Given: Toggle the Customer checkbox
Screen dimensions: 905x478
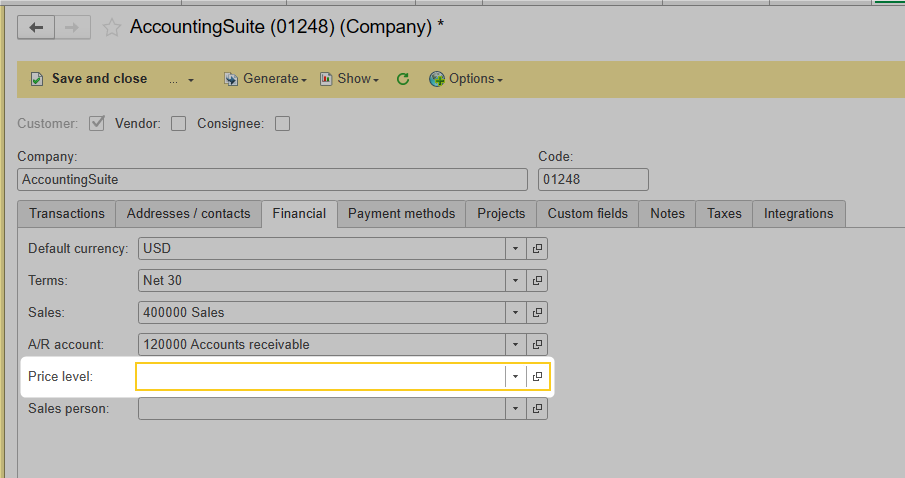Looking at the screenshot, I should [x=96, y=123].
